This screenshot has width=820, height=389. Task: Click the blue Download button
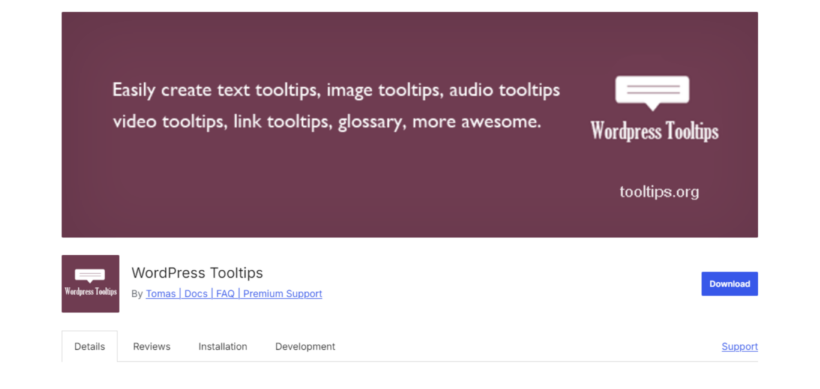click(x=730, y=284)
